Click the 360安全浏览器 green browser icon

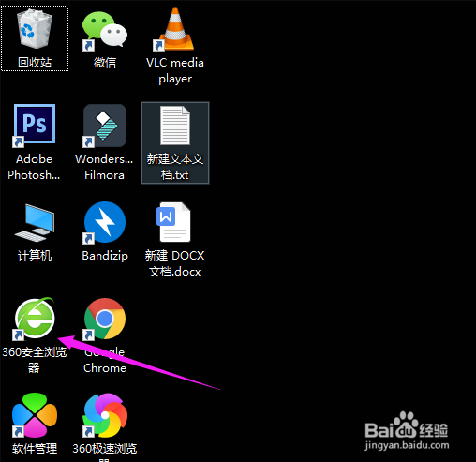35,319
